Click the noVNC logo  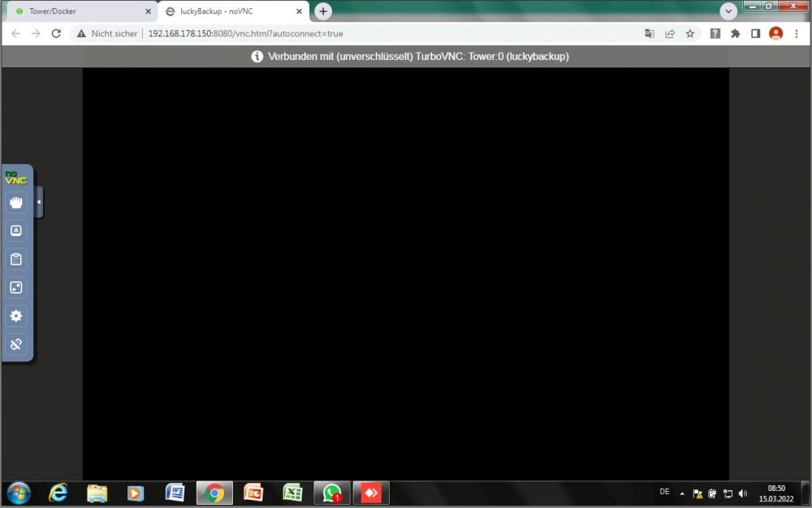(x=16, y=178)
